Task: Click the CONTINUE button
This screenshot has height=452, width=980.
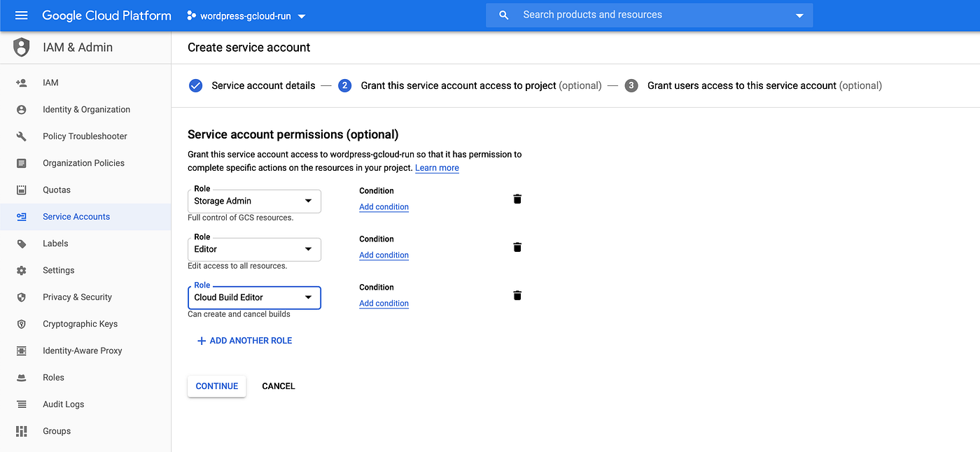Action: pos(216,386)
